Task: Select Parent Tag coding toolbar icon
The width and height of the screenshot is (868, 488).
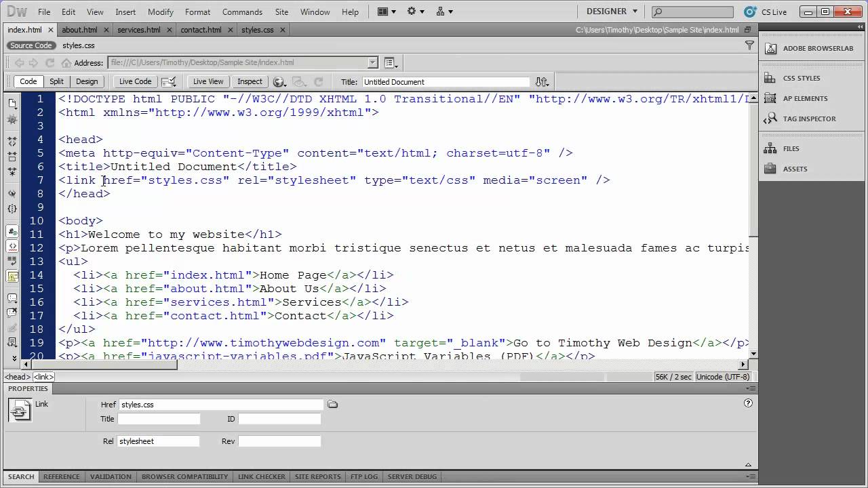Action: click(12, 193)
